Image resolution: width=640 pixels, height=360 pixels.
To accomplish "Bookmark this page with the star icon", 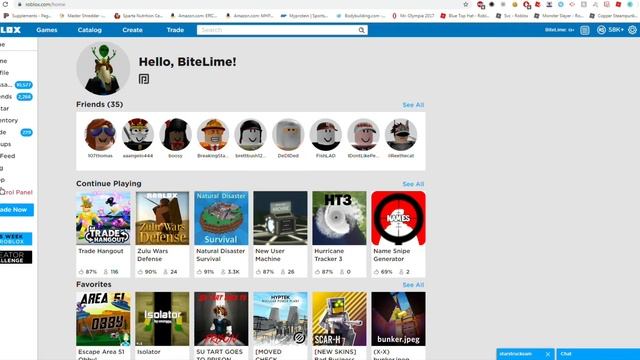I will click(466, 4).
